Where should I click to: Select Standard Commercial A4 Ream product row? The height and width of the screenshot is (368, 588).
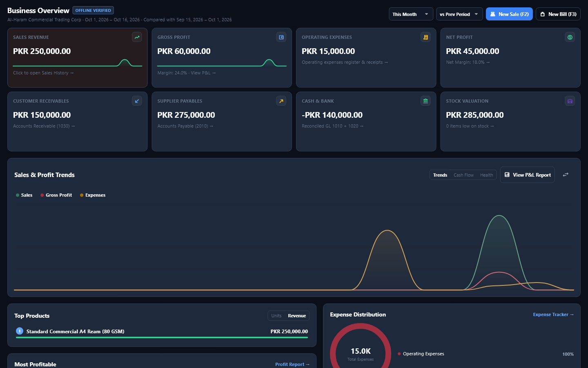click(x=162, y=332)
